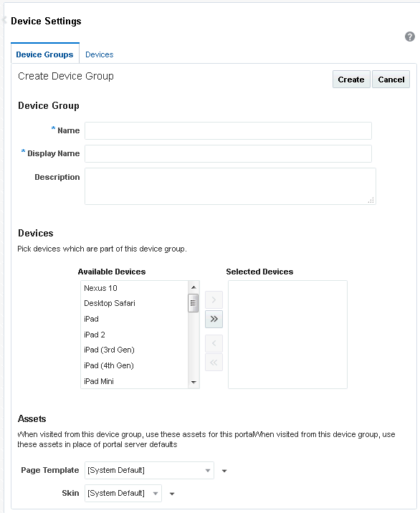This screenshot has height=513, width=420.
Task: Click the description box resize grip
Action: click(371, 200)
